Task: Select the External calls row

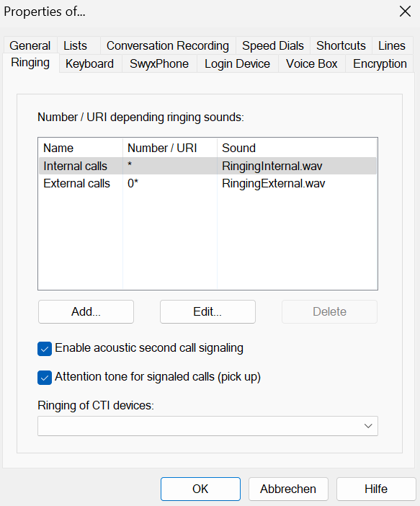Action: coord(207,183)
